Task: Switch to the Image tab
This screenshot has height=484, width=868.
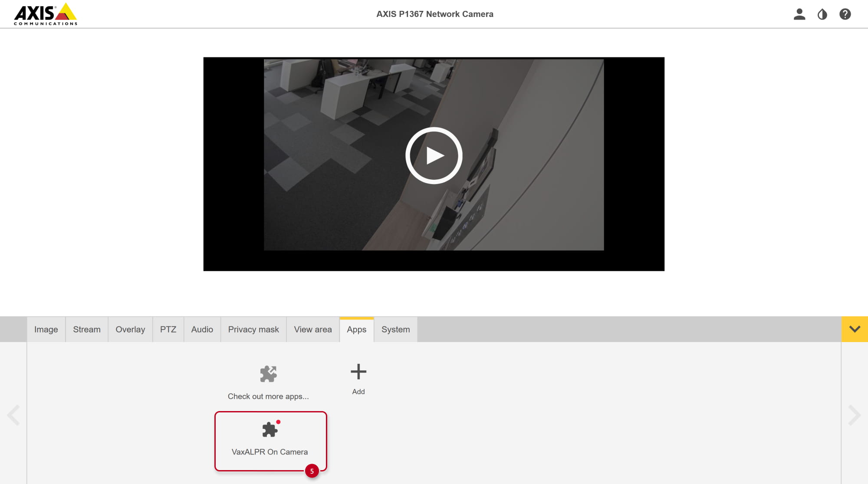Action: pos(46,329)
